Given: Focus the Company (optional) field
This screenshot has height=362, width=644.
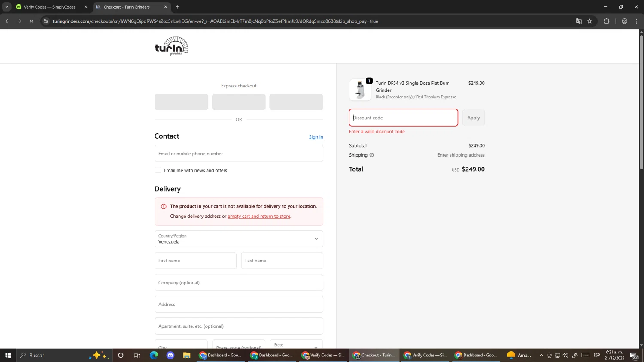Looking at the screenshot, I should point(239,283).
